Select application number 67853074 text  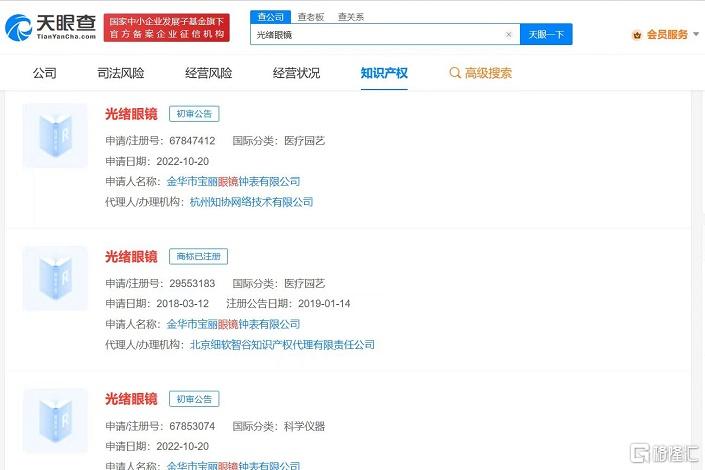[x=192, y=426]
